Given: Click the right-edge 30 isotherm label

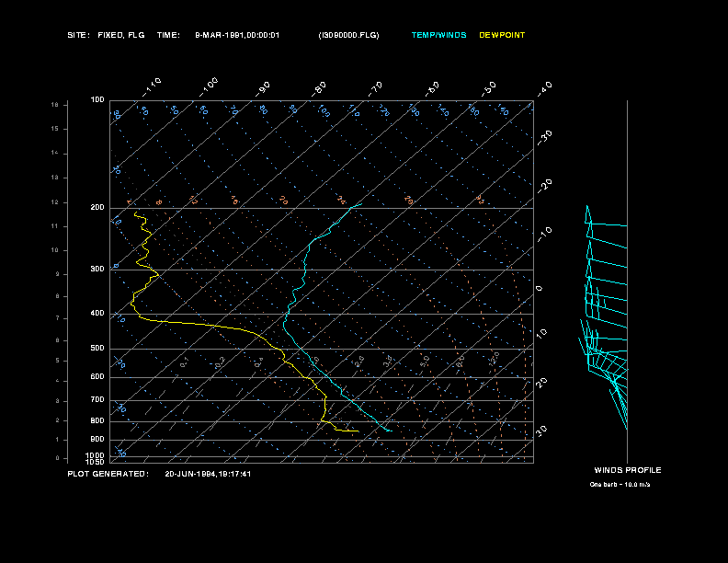Looking at the screenshot, I should click(541, 431).
